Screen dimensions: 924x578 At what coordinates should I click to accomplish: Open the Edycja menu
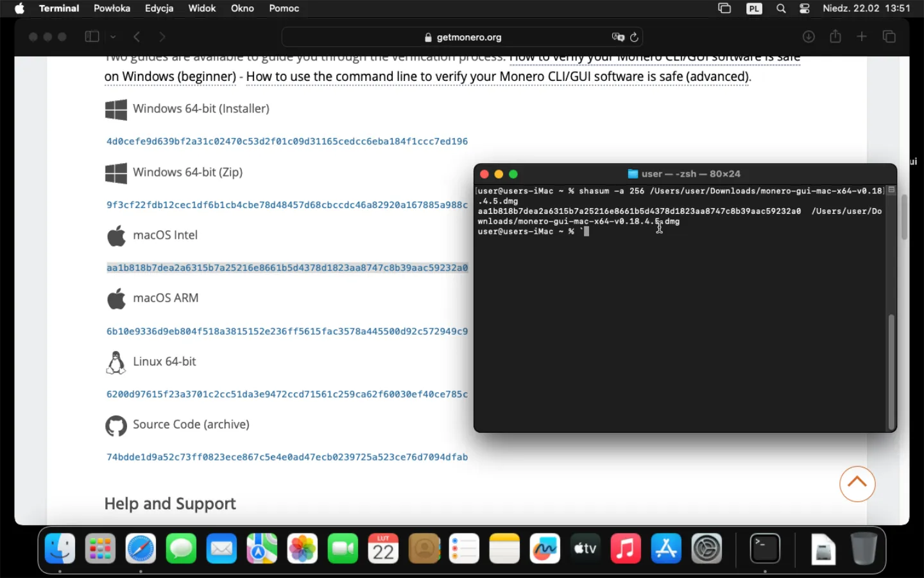click(x=159, y=8)
